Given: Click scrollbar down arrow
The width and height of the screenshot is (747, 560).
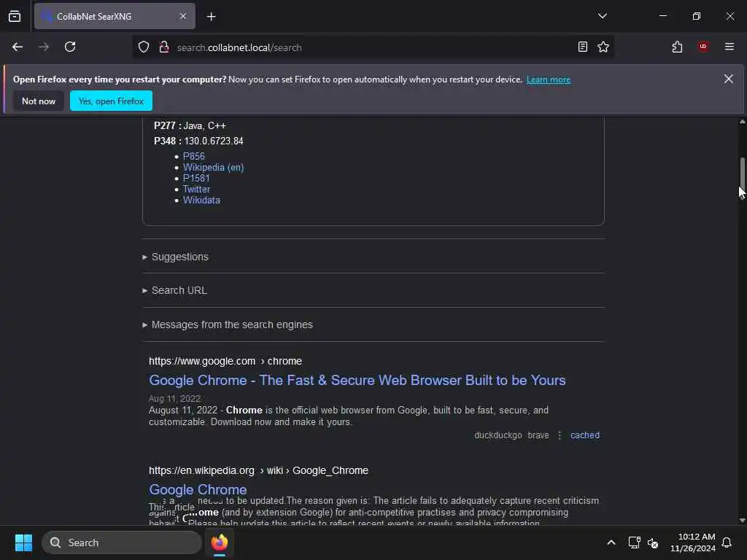Looking at the screenshot, I should click(x=742, y=520).
